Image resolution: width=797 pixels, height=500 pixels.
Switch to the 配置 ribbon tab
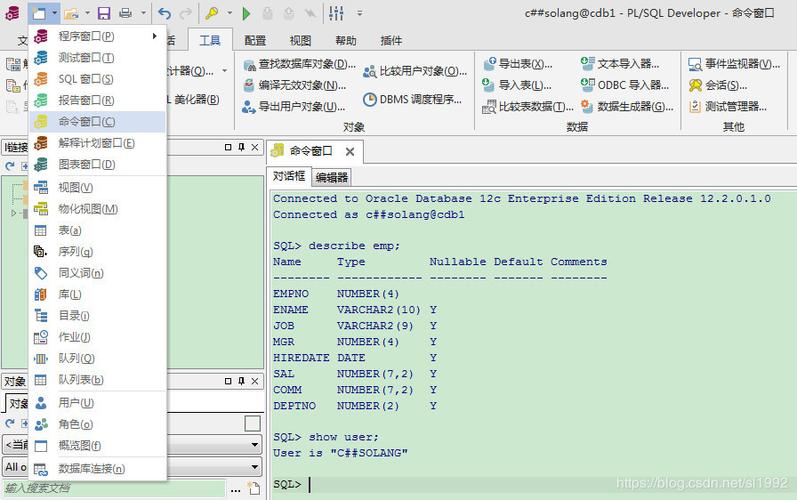point(255,41)
